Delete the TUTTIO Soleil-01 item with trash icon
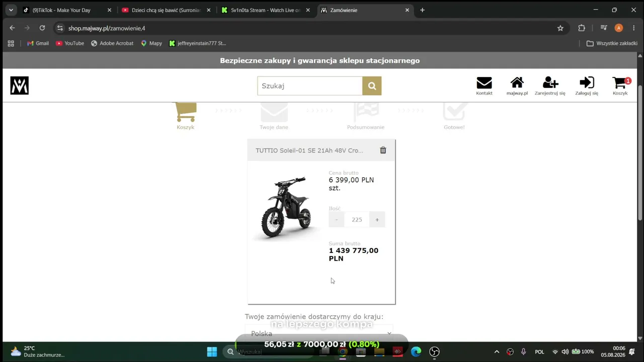The image size is (644, 362). 383,150
